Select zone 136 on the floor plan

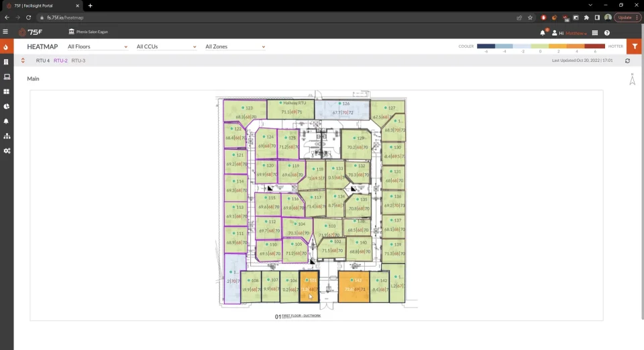coord(394,202)
